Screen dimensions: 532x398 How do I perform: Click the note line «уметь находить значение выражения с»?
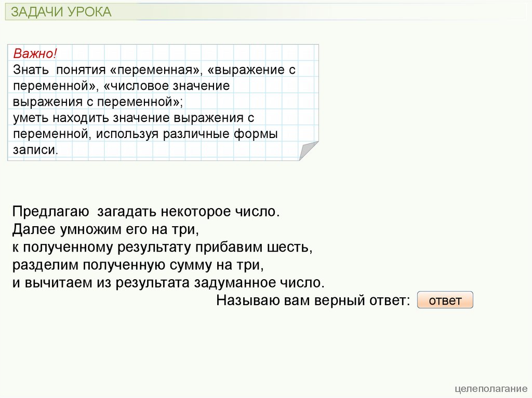(134, 118)
